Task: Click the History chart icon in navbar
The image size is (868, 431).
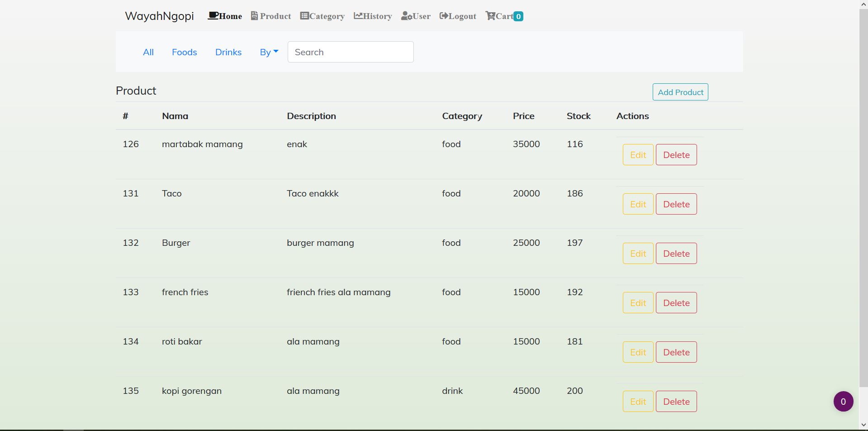Action: coord(358,16)
